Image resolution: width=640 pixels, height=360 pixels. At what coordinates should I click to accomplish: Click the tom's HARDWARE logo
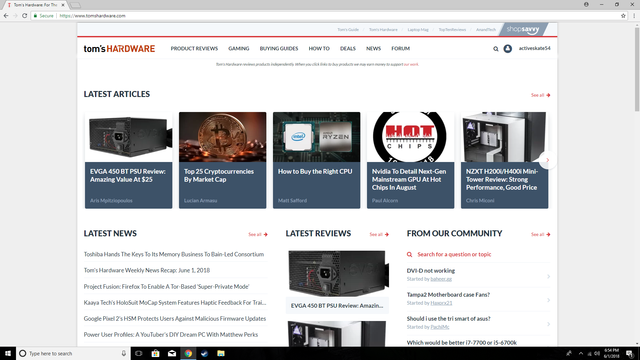click(119, 49)
